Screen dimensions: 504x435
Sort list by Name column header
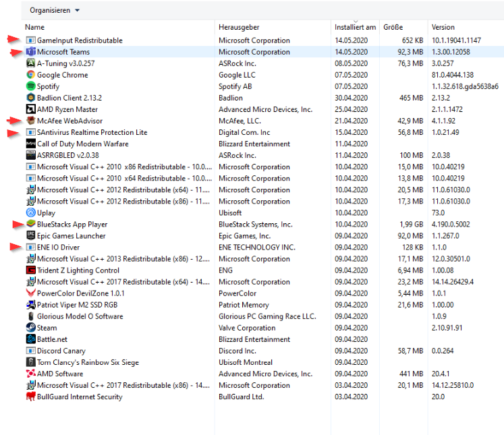34,27
